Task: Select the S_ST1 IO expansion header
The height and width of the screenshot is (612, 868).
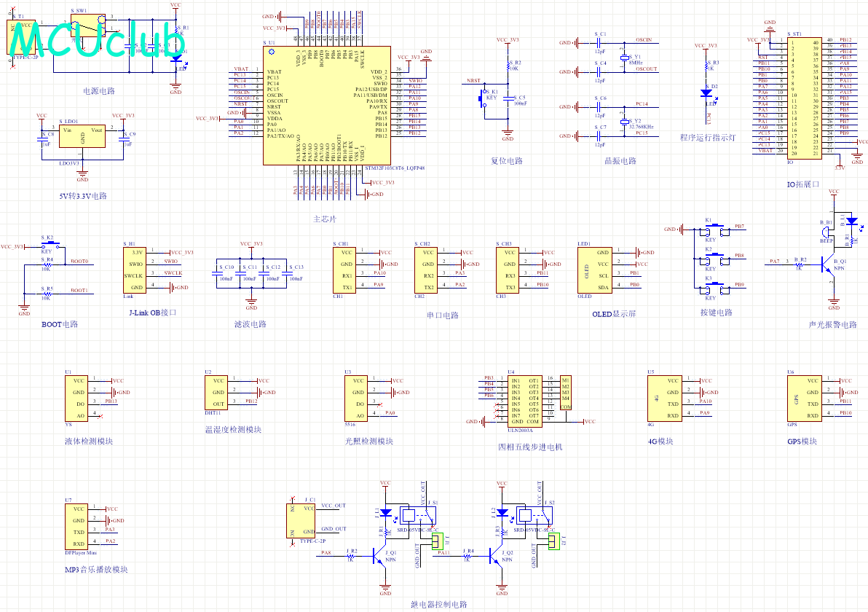Action: pyautogui.click(x=804, y=98)
